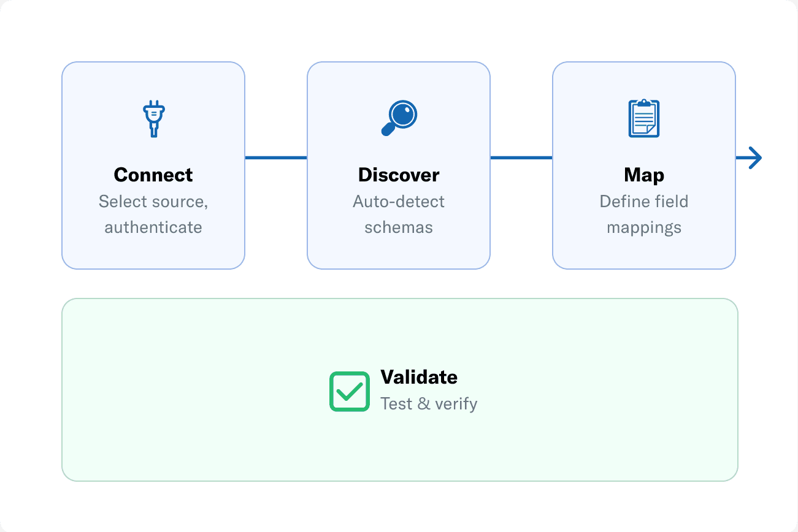Click the plug icon in Connect card
The width and height of the screenshot is (798, 532).
pos(153,119)
